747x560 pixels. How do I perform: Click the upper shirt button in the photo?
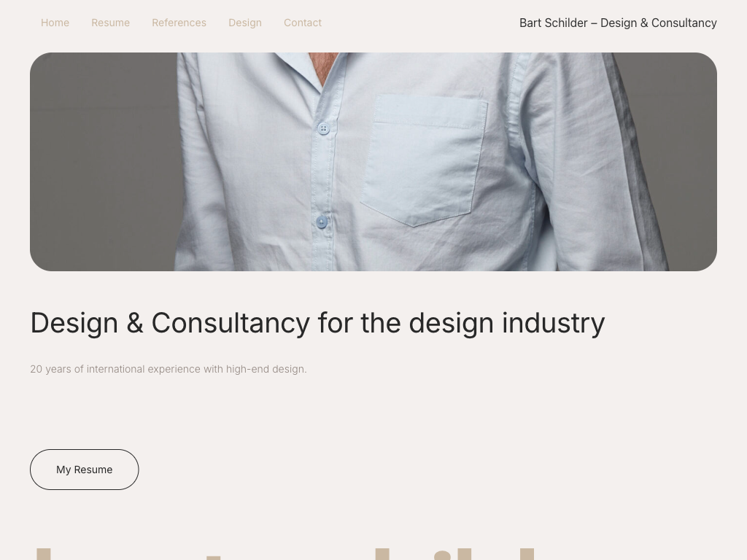point(323,129)
